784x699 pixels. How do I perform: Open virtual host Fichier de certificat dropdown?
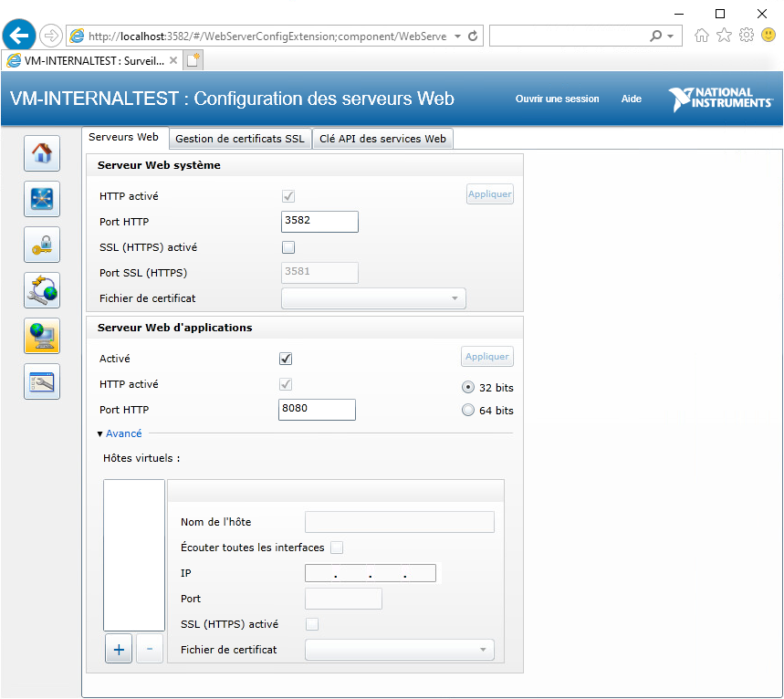click(399, 650)
